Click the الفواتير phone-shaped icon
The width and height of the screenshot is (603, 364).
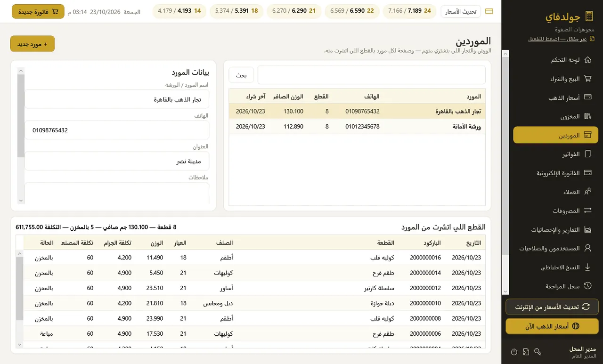587,154
